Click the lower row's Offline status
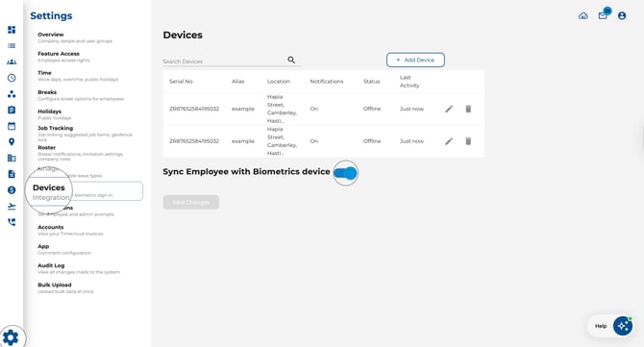The height and width of the screenshot is (347, 644). [372, 141]
